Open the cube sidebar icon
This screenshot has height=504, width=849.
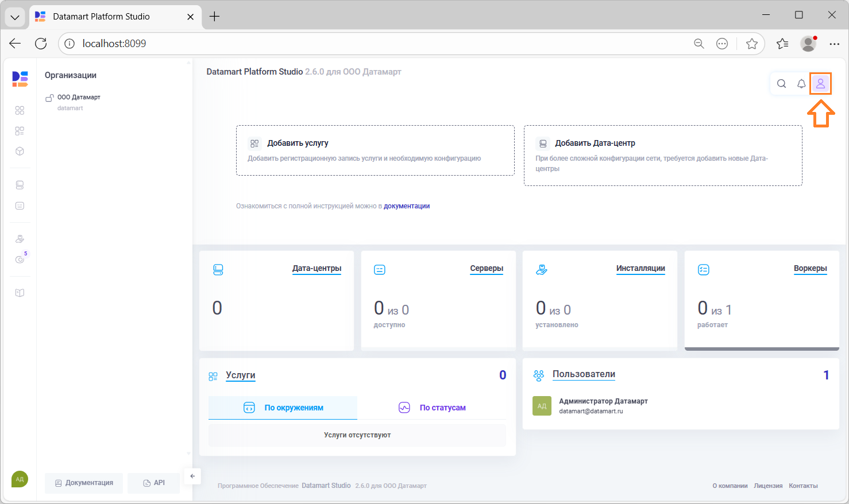(20, 152)
